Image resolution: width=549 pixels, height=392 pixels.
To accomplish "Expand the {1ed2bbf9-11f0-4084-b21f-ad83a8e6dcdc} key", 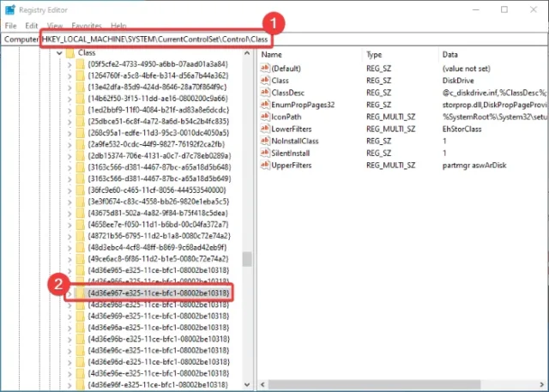I will (69, 111).
